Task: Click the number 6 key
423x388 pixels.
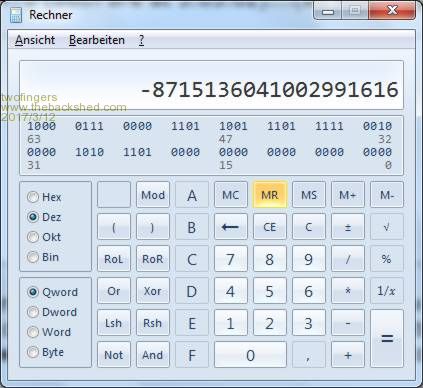Action: [309, 291]
